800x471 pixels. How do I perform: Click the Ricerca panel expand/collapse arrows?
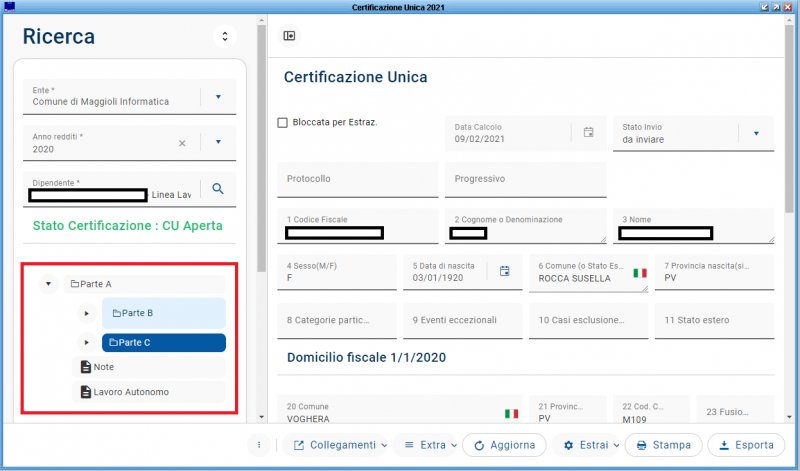(x=224, y=37)
